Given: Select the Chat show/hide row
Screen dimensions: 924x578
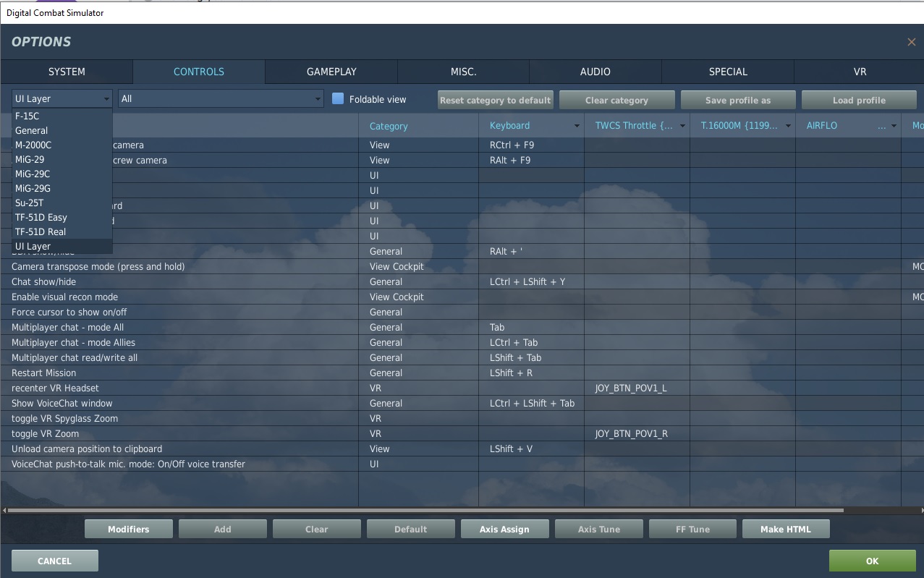Looking at the screenshot, I should click(x=462, y=281).
